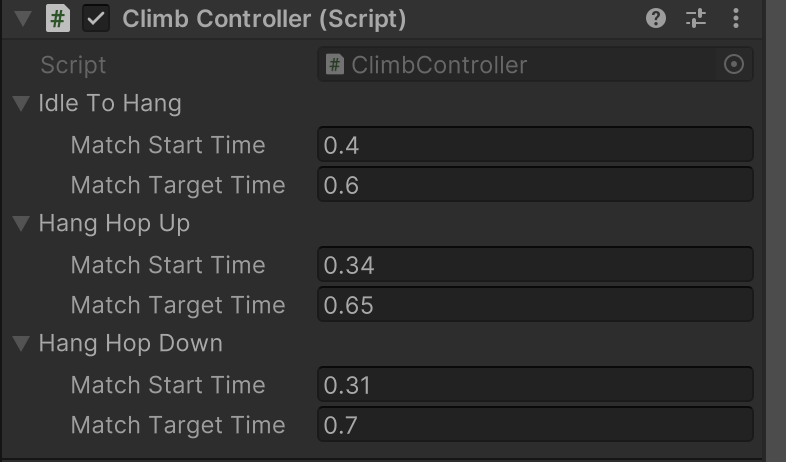Collapse the Climb Controller component foldout
The height and width of the screenshot is (462, 786).
point(24,19)
